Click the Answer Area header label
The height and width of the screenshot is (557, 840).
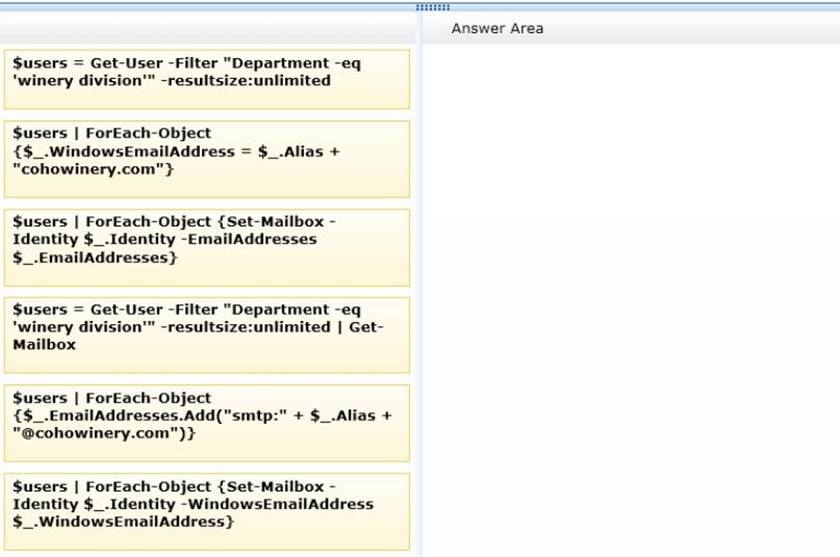click(497, 28)
